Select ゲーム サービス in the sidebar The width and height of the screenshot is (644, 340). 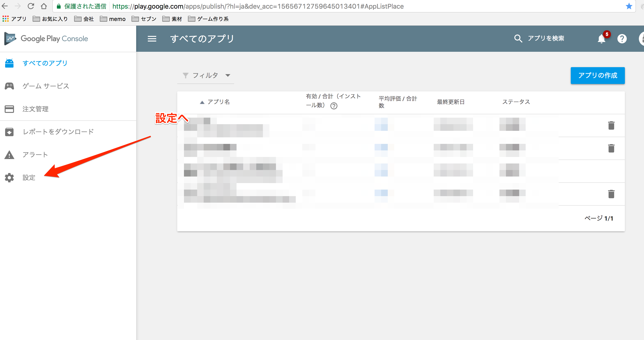point(45,86)
